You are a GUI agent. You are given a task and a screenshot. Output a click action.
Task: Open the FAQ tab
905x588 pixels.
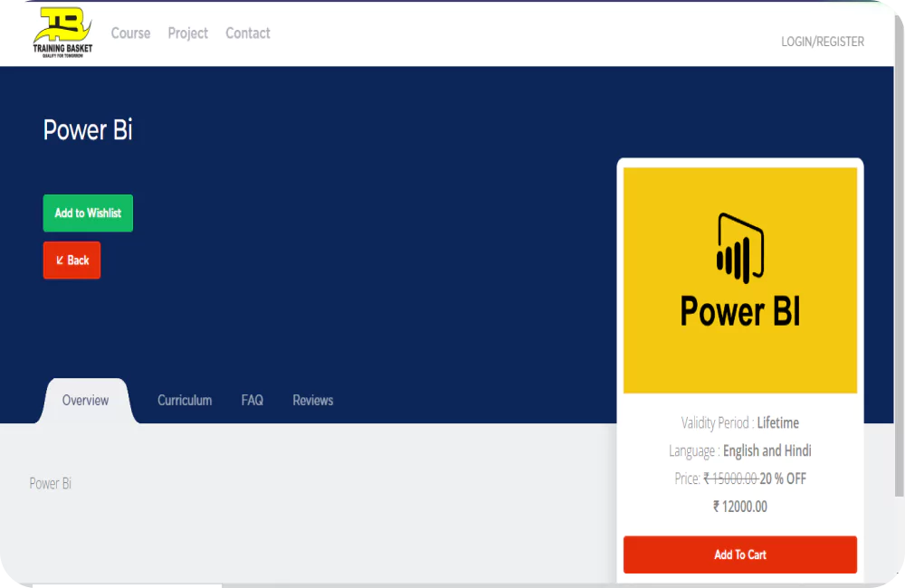point(252,401)
